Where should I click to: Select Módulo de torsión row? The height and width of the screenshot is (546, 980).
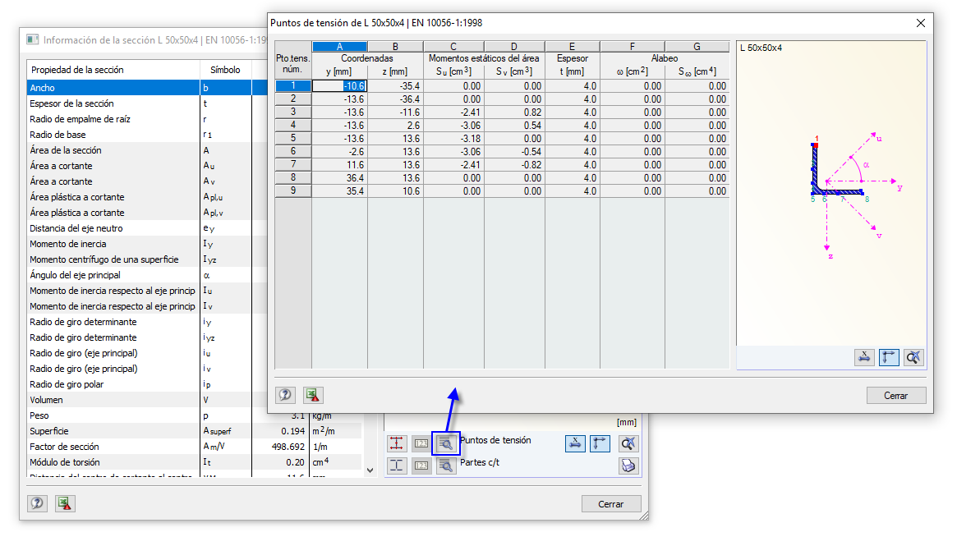click(195, 462)
